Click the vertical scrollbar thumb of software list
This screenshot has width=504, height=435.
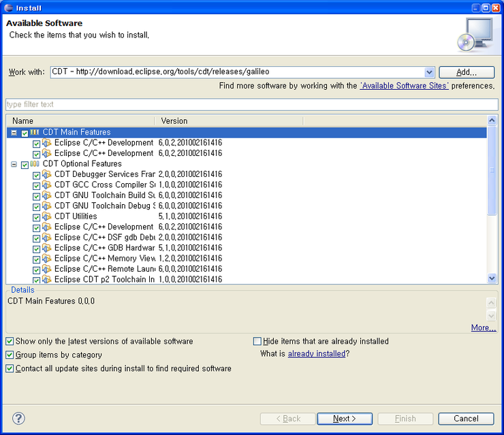pos(492,170)
